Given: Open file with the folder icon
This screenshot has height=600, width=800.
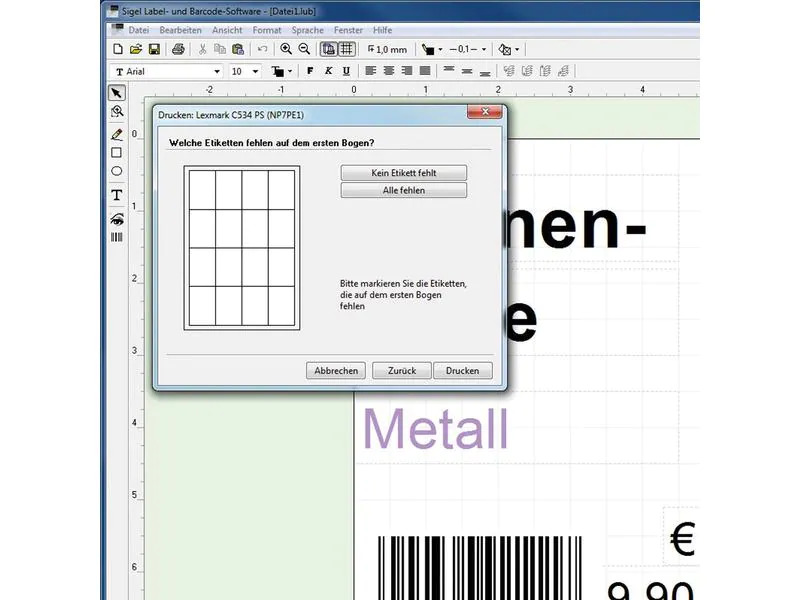Looking at the screenshot, I should (136, 49).
